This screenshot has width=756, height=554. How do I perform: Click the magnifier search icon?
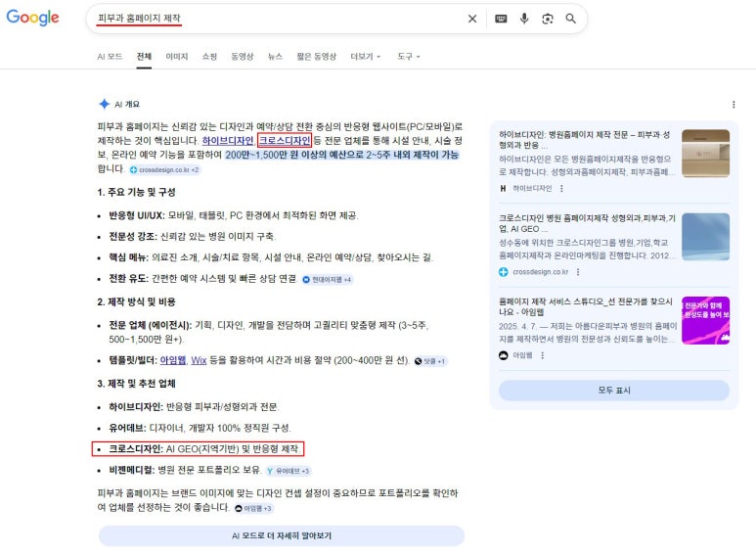tap(570, 19)
